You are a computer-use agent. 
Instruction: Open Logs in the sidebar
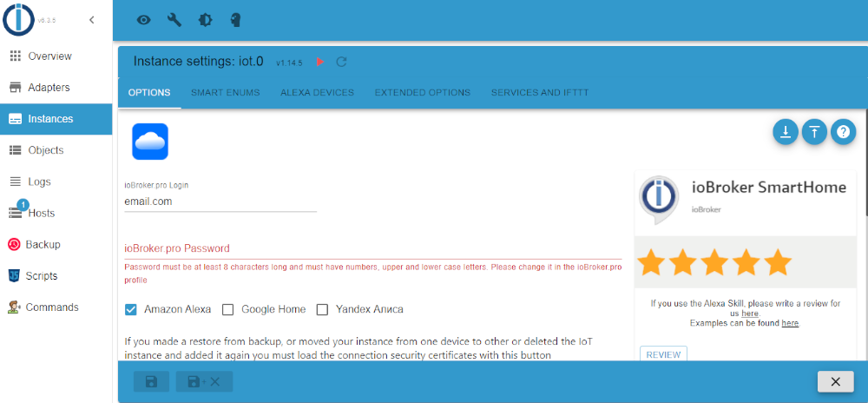click(x=56, y=182)
